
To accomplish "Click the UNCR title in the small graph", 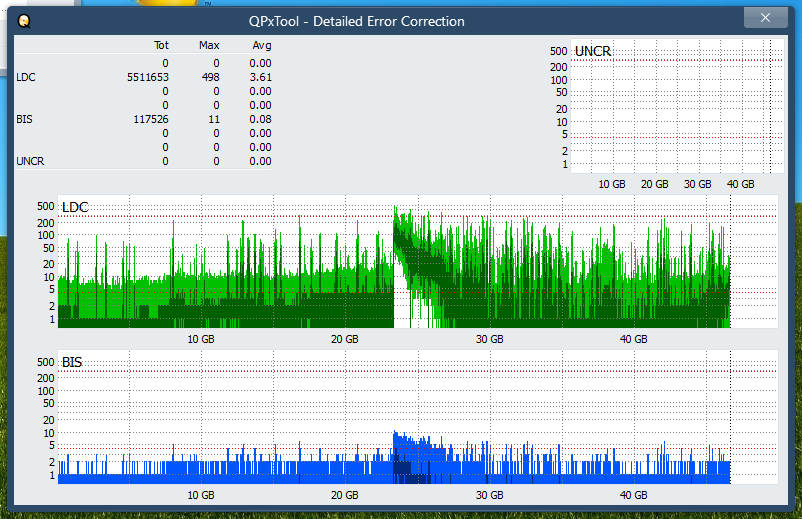I will [x=593, y=51].
